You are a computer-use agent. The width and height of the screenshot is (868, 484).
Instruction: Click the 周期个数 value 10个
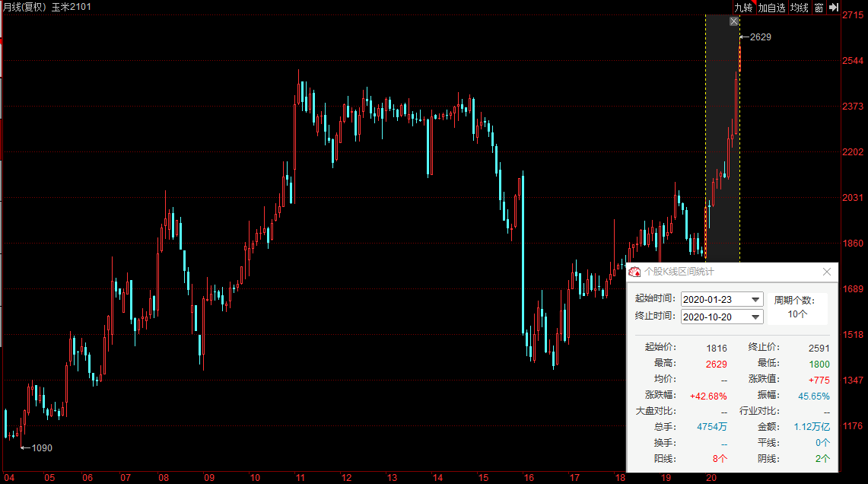(797, 314)
